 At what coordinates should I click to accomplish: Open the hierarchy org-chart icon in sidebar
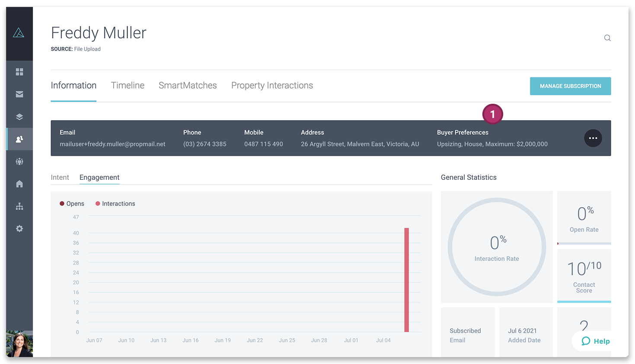[x=19, y=206]
